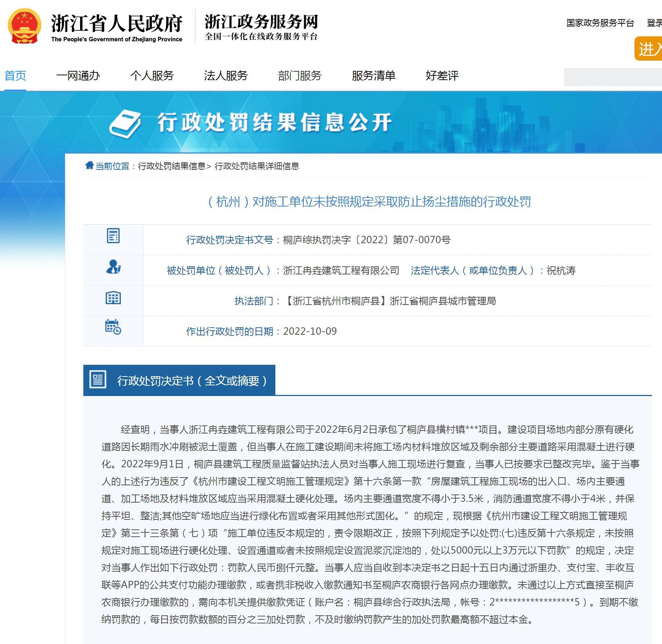Click the 行政处罚决定书（全文或摘要）section header
The height and width of the screenshot is (644, 662).
(x=179, y=380)
